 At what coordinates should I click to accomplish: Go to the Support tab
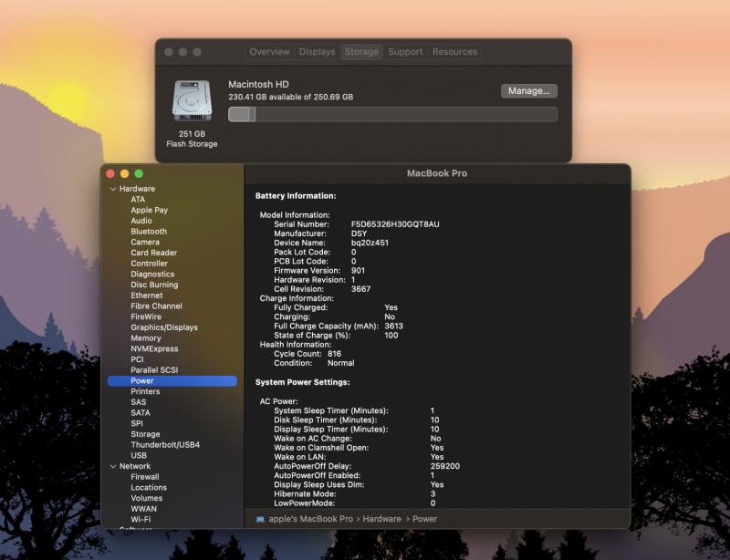(405, 52)
